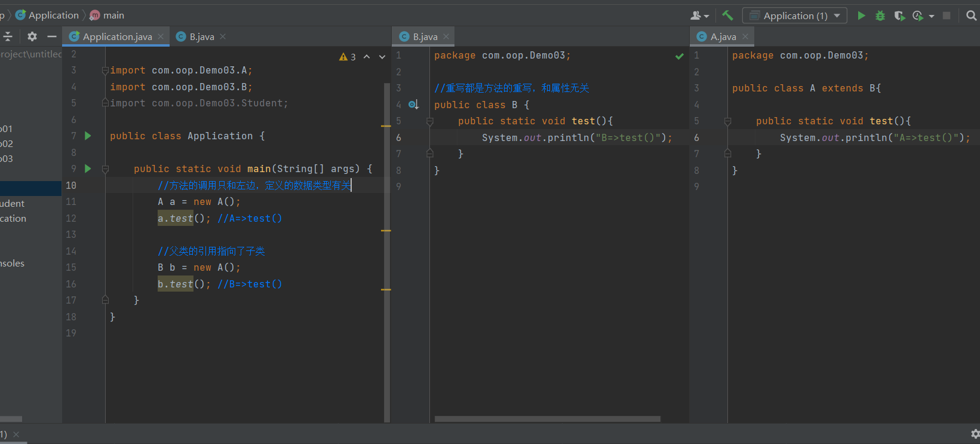Click main method in the breadcrumb bar
The image size is (980, 444).
point(107,15)
